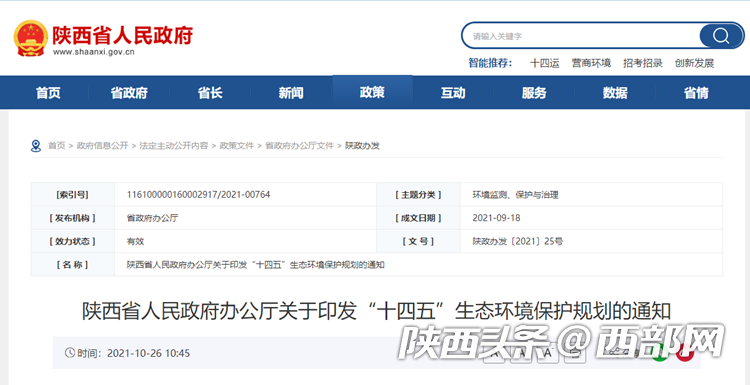Open the 首页 navigation tab

pos(48,92)
